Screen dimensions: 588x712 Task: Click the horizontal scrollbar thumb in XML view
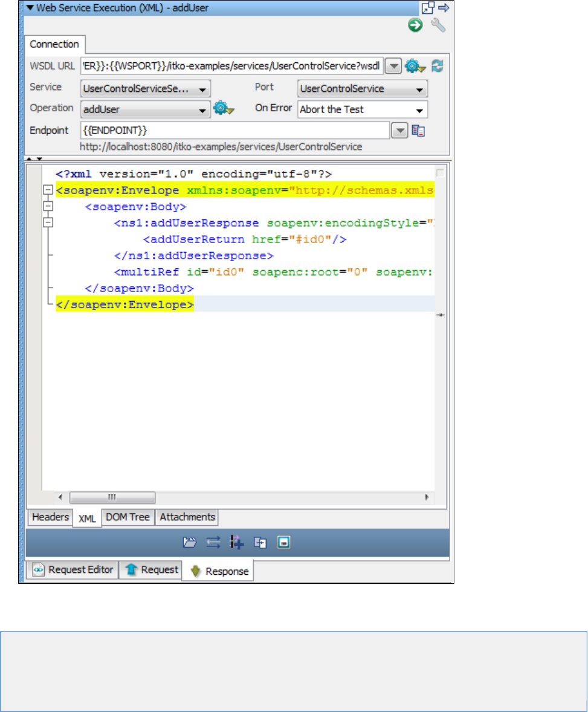click(112, 497)
